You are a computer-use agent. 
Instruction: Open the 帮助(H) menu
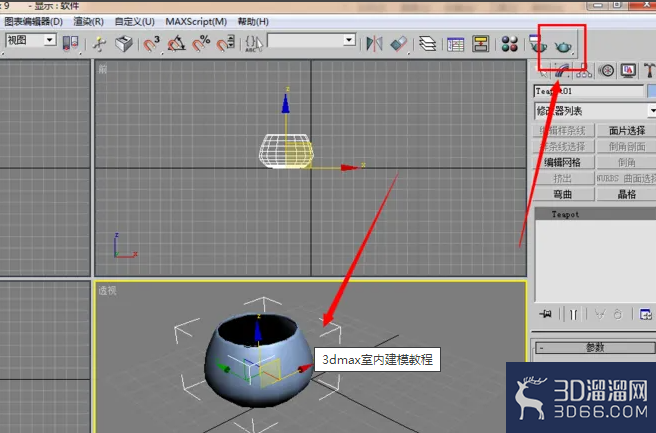tap(253, 21)
